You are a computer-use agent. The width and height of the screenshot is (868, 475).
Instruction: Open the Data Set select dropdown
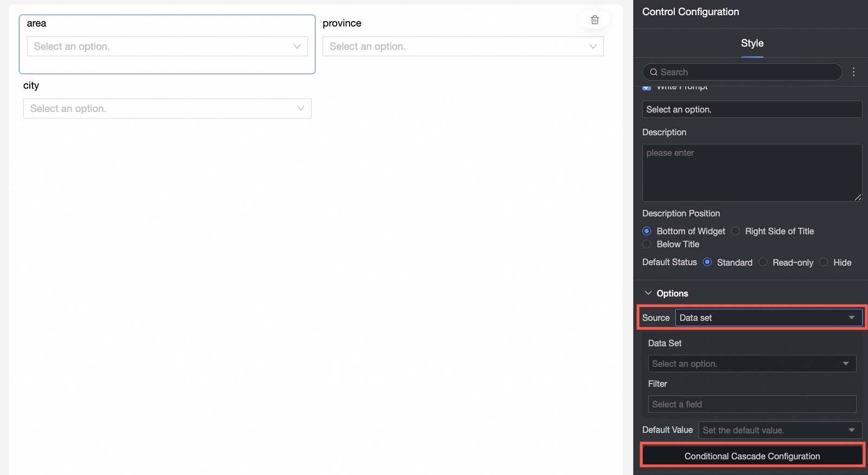752,364
